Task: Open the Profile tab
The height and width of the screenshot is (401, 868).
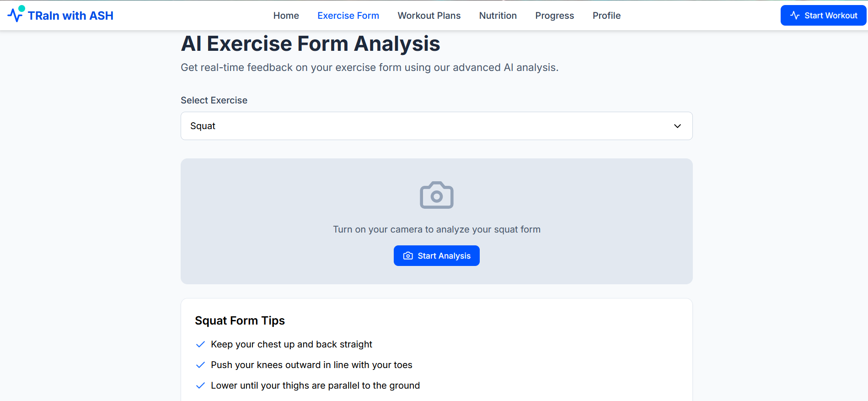Action: pos(606,15)
